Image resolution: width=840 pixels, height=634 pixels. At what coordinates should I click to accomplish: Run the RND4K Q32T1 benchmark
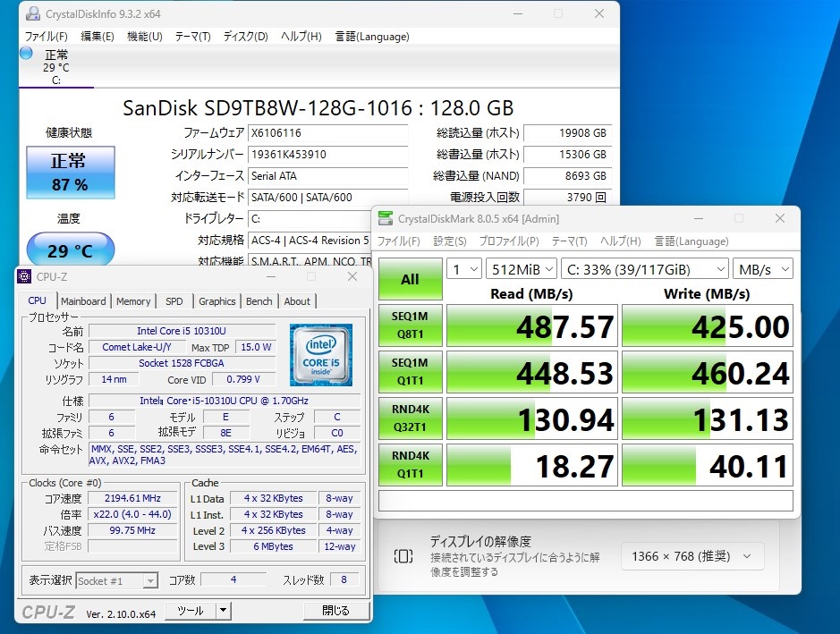[411, 418]
